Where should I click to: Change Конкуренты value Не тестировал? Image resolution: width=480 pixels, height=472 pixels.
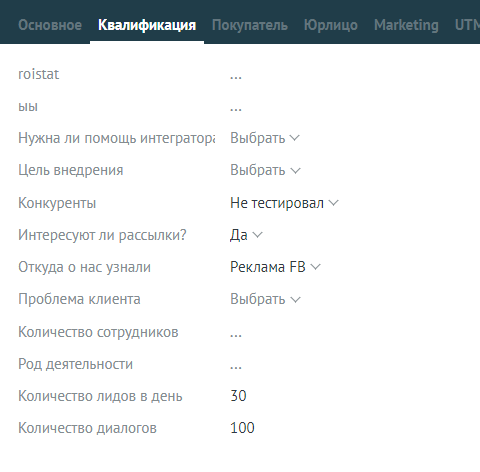284,203
